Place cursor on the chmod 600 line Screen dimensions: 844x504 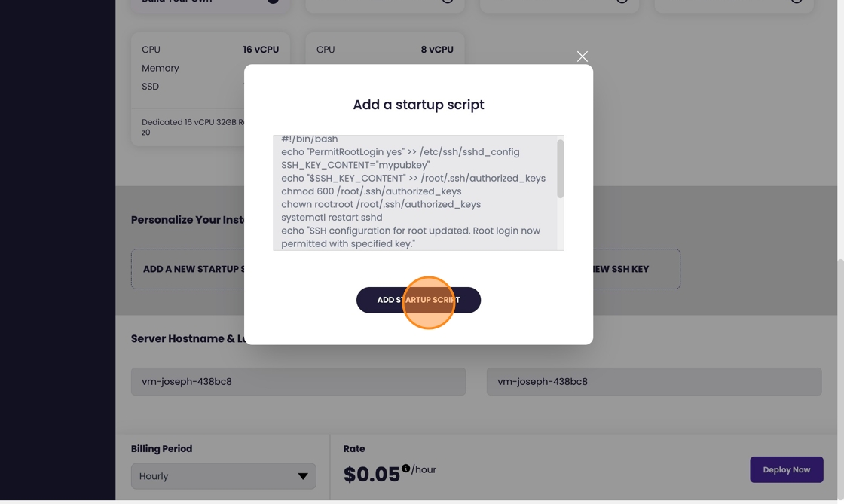click(371, 191)
